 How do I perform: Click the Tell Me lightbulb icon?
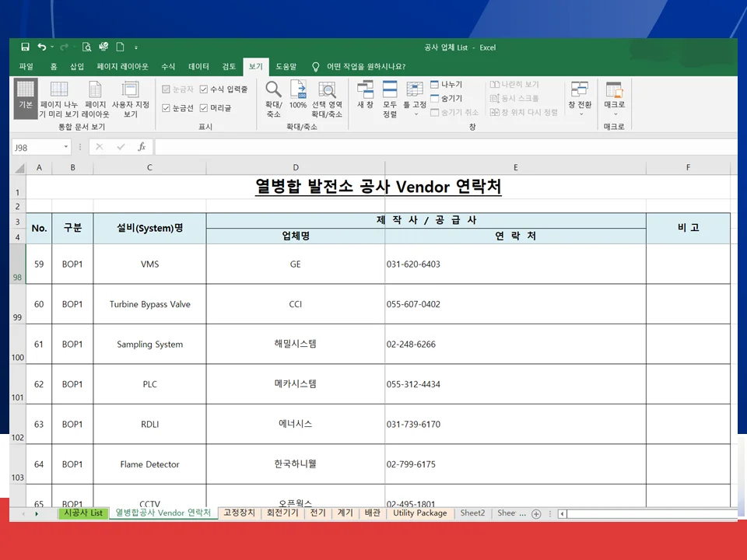click(x=315, y=67)
